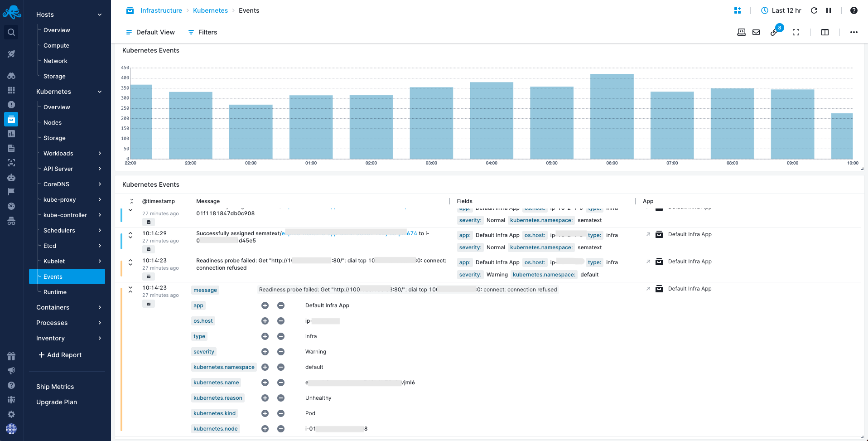Click the refresh icon in top bar
Image resolution: width=868 pixels, height=441 pixels.
coord(814,10)
